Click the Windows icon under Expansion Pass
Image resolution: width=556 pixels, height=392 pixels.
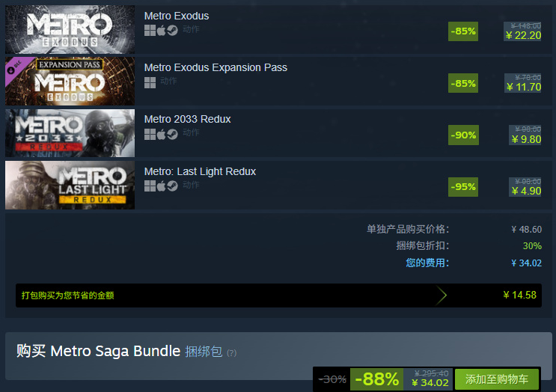[150, 82]
